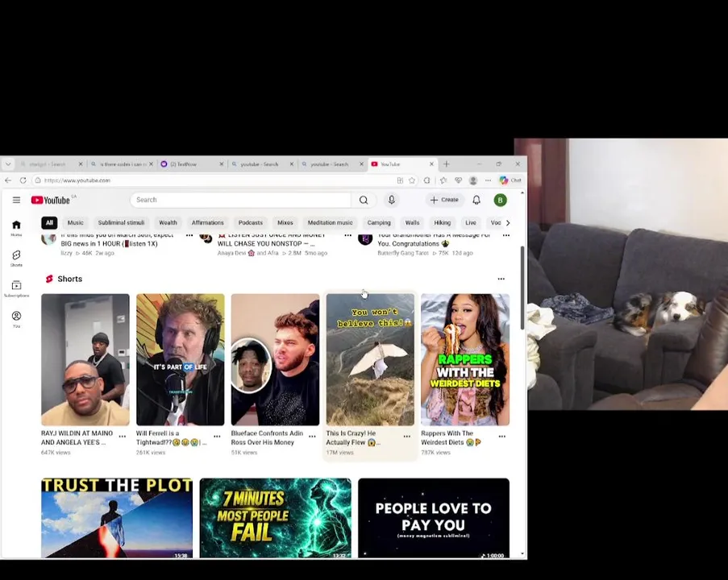Select the Meditation music chip
This screenshot has height=580, width=728.
tap(330, 222)
